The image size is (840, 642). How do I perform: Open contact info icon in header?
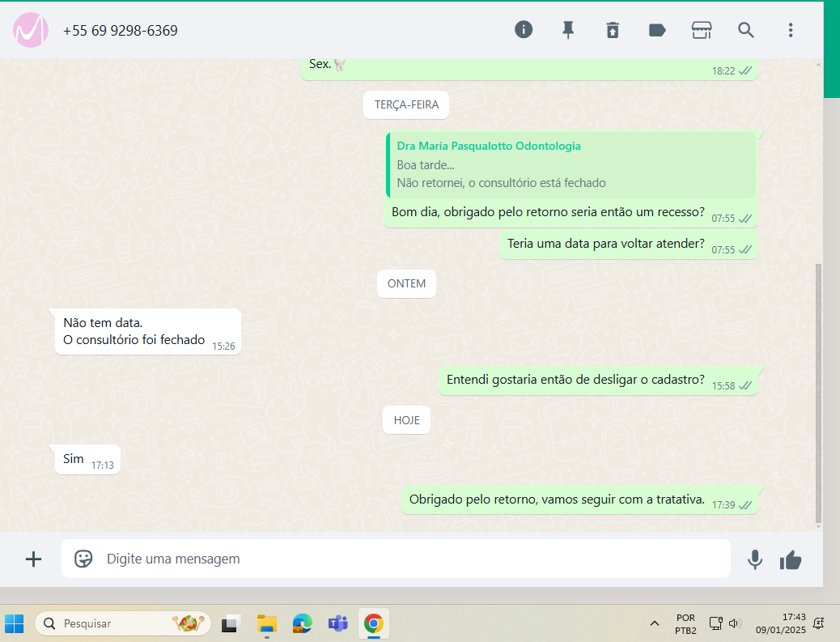pyautogui.click(x=524, y=30)
